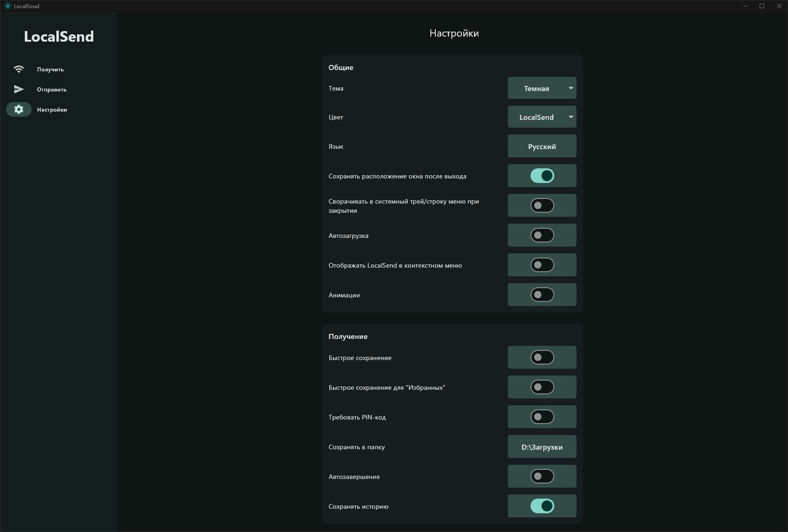
Task: Choose save folder via D:\Загрузки button
Action: click(x=541, y=447)
